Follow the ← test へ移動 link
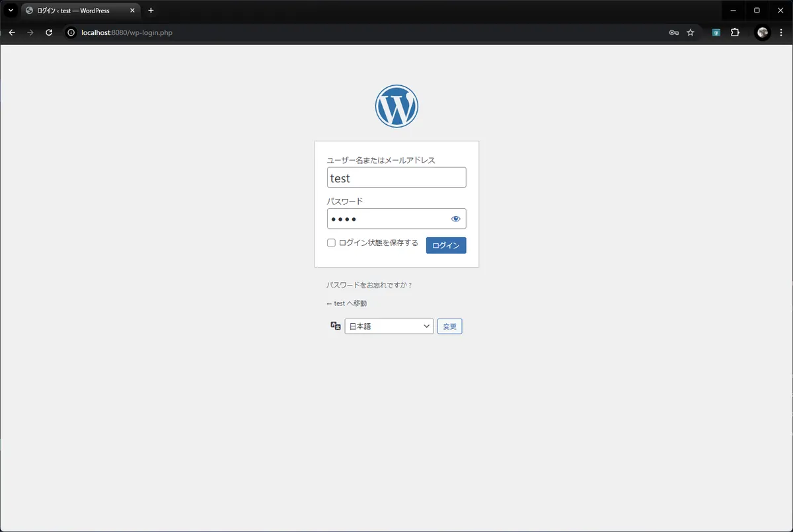793x532 pixels. click(x=346, y=303)
